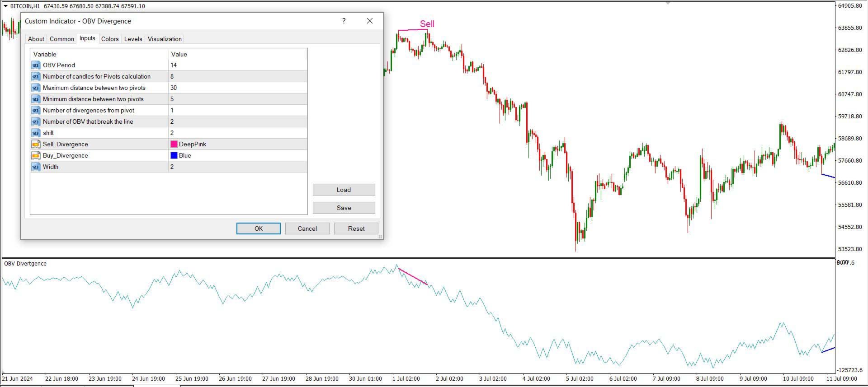This screenshot has height=387, width=868.
Task: Click the Reset button
Action: [x=356, y=228]
